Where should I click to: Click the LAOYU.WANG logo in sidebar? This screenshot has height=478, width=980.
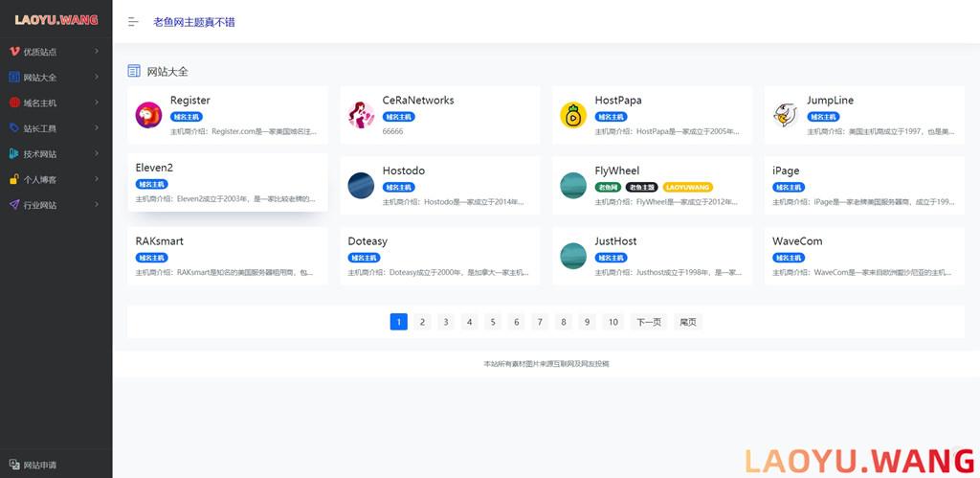coord(56,19)
